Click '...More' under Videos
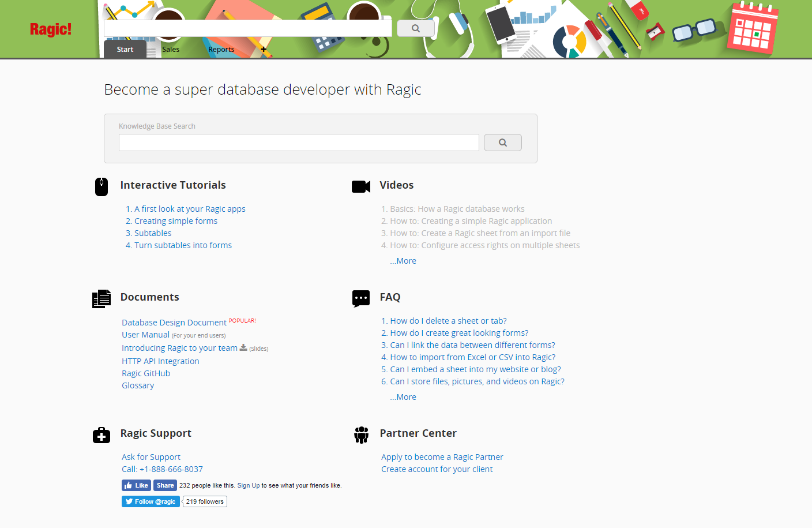The height and width of the screenshot is (528, 812). 403,261
